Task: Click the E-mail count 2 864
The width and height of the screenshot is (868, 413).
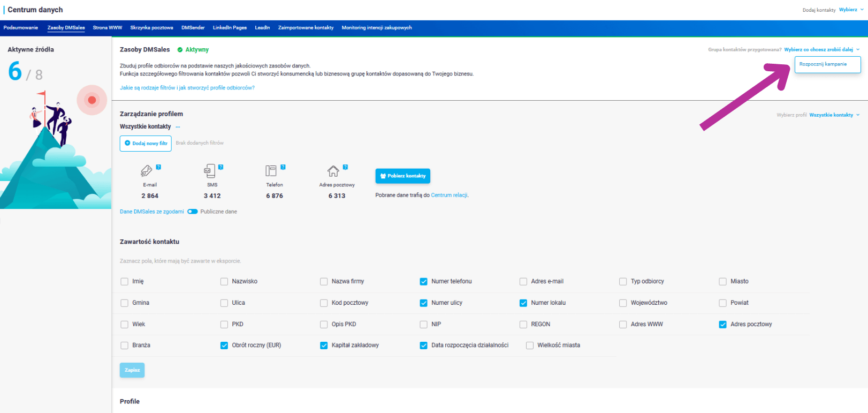Action: coord(150,196)
